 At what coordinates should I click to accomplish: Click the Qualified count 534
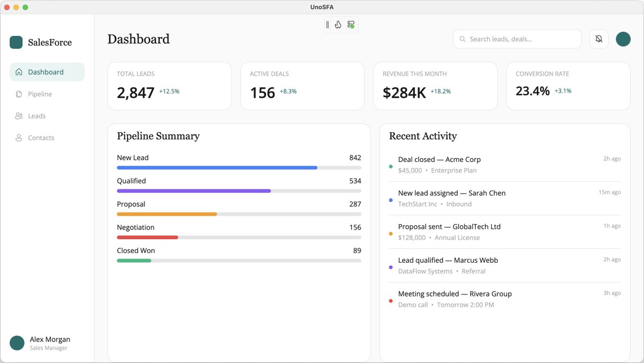point(355,181)
